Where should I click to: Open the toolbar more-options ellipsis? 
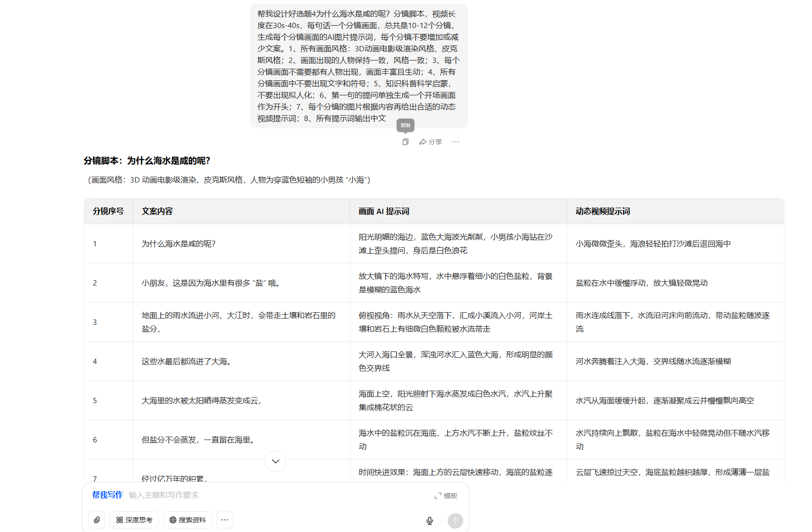tap(225, 520)
